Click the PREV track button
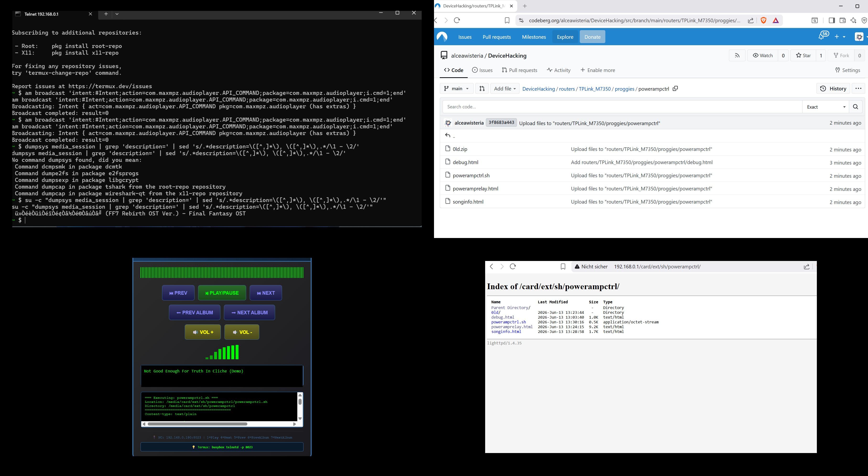The image size is (868, 476). (x=178, y=293)
